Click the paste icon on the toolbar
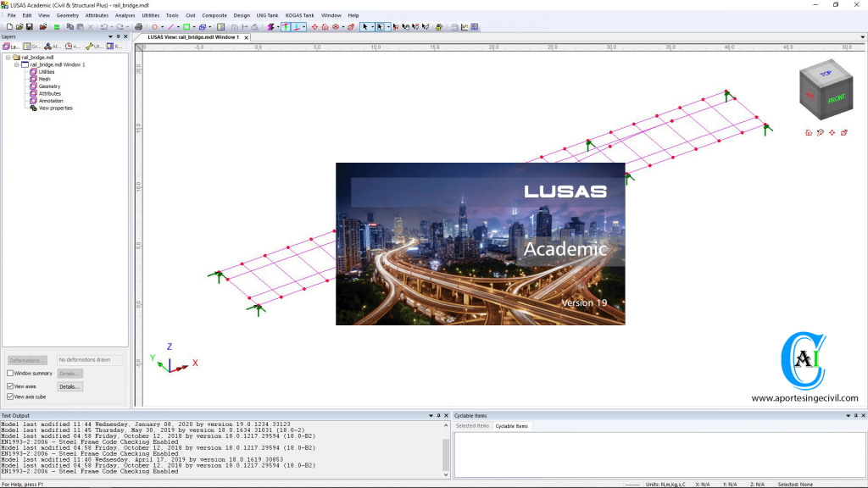868x488 pixels. click(x=81, y=26)
